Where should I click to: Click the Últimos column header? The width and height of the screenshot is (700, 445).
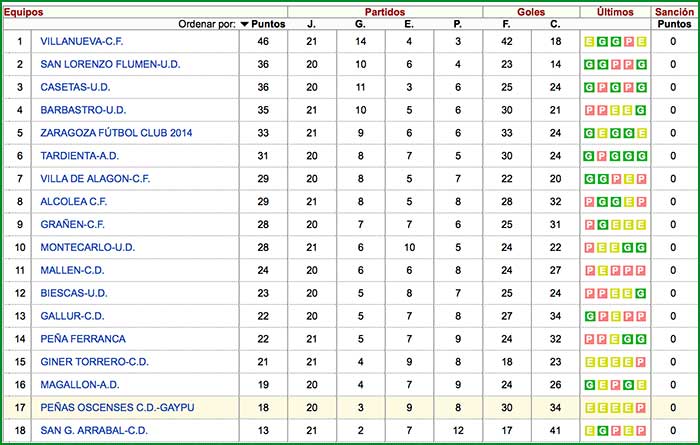click(x=614, y=9)
